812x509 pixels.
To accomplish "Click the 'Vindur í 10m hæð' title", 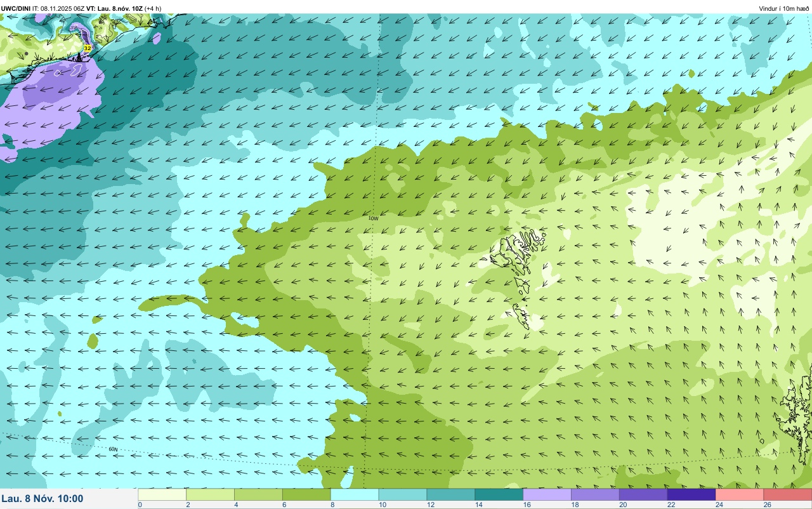I will point(783,8).
